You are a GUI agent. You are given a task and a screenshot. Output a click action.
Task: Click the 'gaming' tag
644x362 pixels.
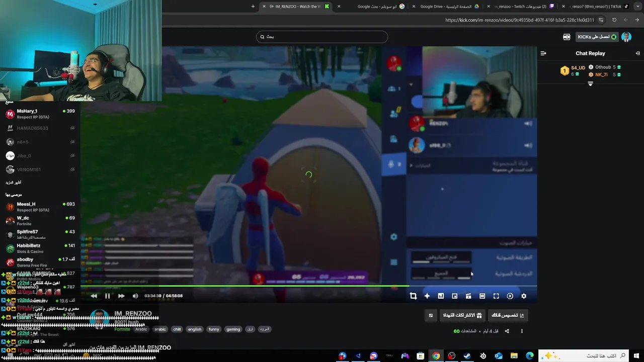tap(233, 329)
